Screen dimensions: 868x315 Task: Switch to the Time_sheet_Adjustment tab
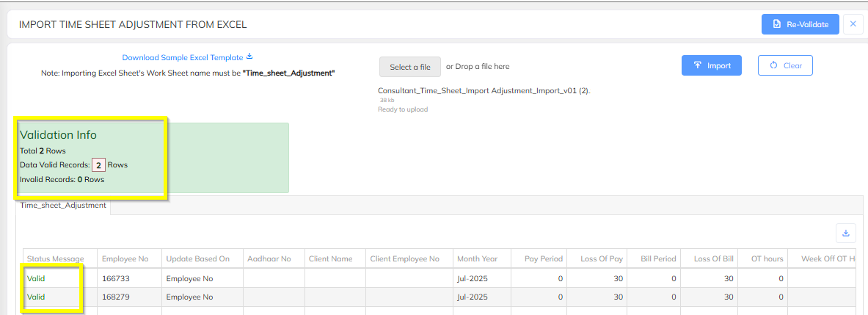[63, 205]
